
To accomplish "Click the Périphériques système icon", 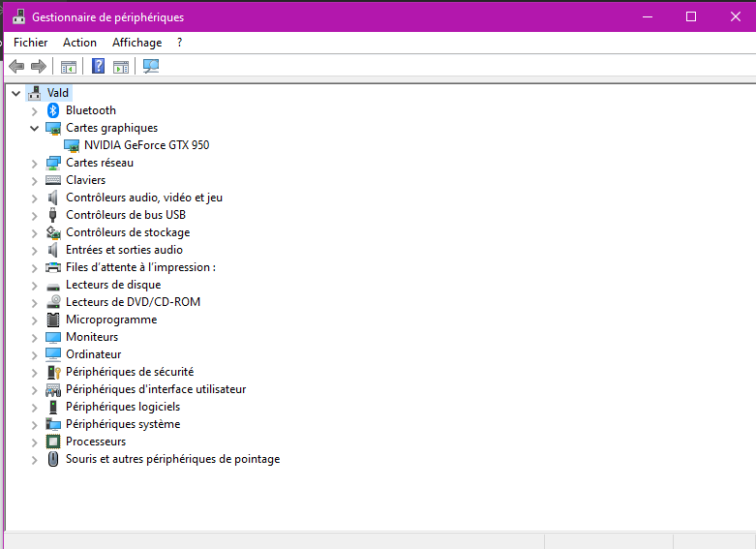I will tap(53, 424).
